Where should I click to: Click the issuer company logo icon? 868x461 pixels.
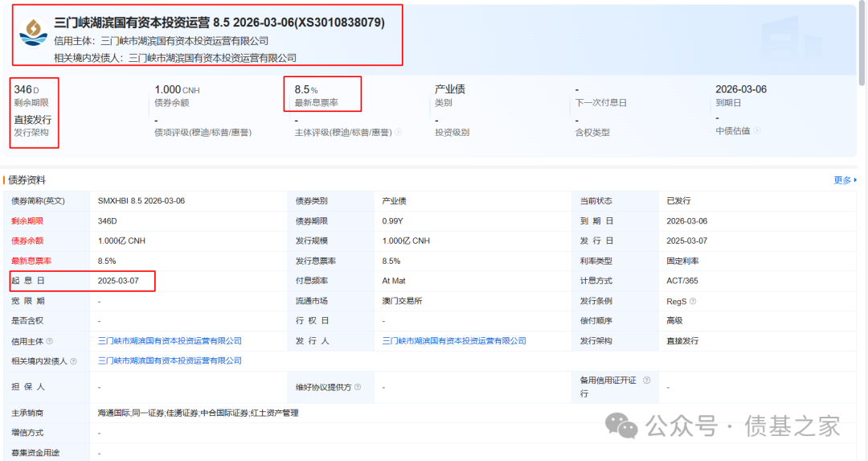point(33,32)
